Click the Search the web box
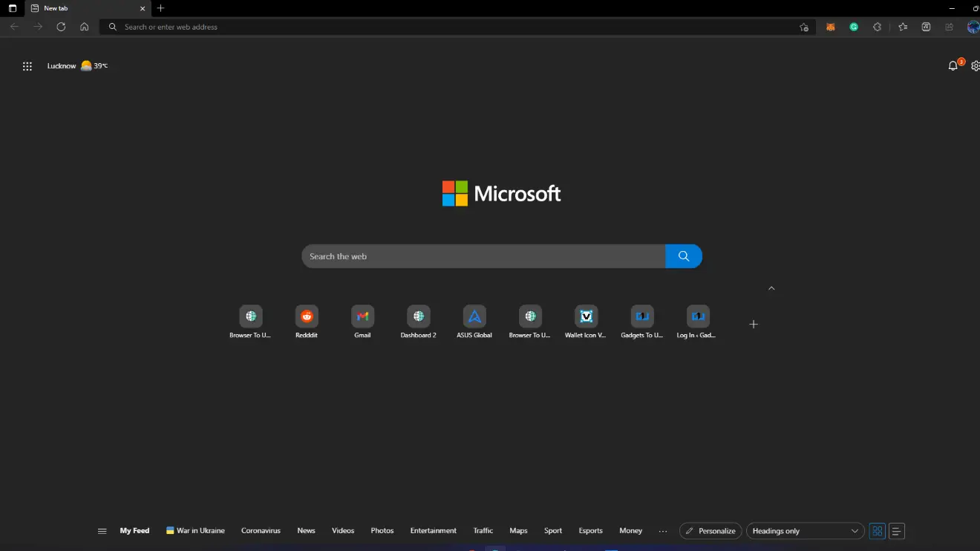980x551 pixels. (483, 256)
